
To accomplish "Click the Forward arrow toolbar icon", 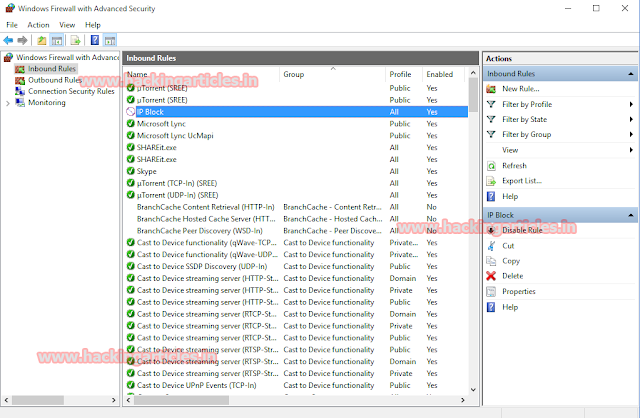I will point(22,40).
